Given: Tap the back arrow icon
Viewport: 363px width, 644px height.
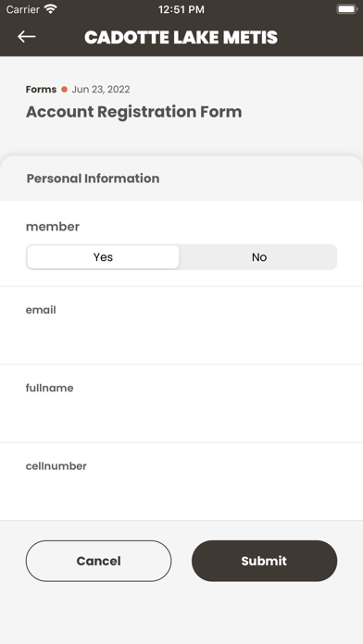Looking at the screenshot, I should (27, 37).
